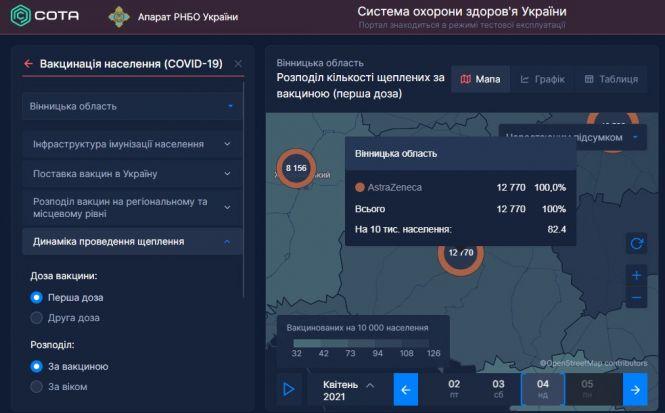Click Апарат РНБО України text
Screen dimensions: 665x413
(188, 17)
